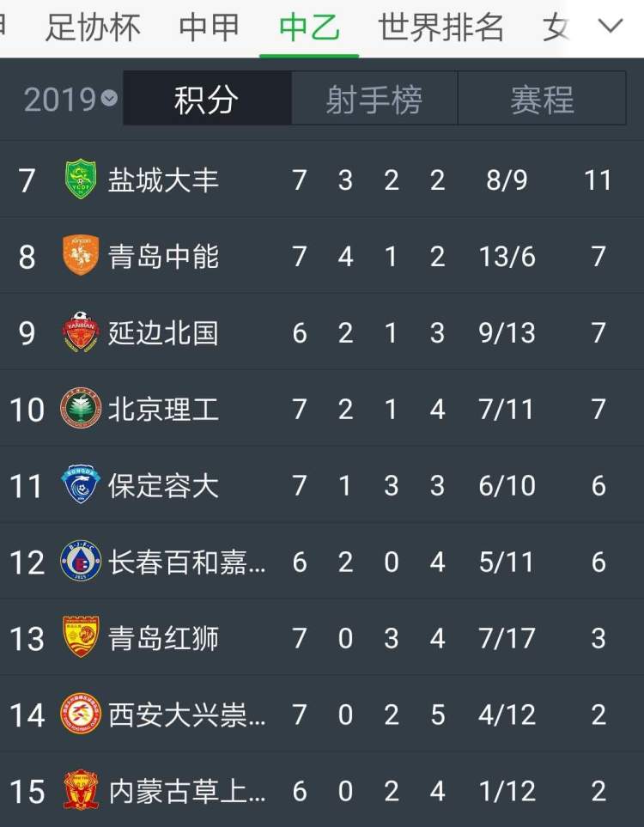This screenshot has height=827, width=644.
Task: Open the 2019 season dropdown
Action: point(70,99)
